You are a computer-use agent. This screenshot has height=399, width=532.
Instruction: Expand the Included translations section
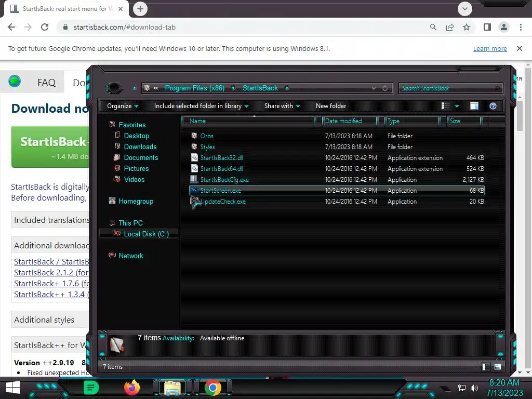(50, 220)
